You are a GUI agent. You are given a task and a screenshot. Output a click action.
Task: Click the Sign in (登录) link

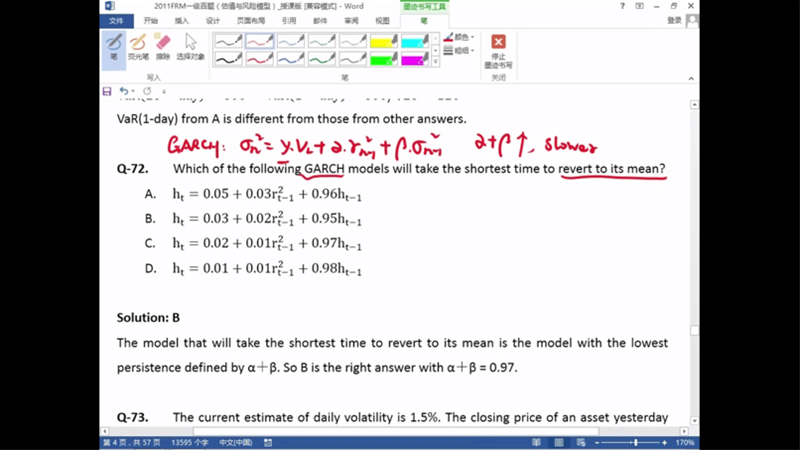coord(674,20)
